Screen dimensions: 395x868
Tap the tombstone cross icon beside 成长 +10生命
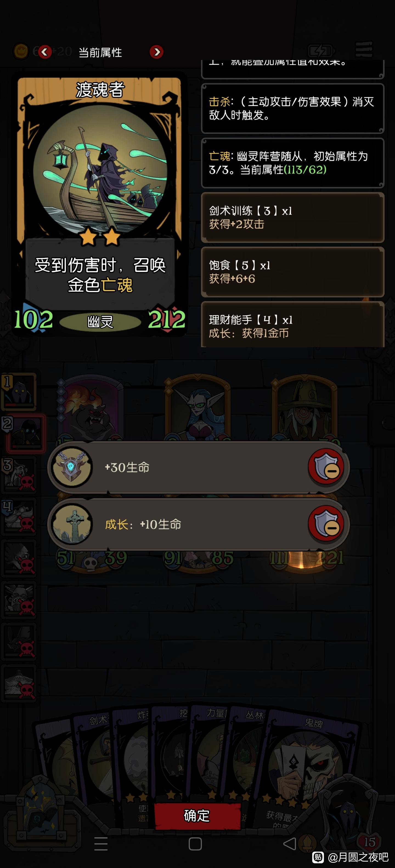72,524
